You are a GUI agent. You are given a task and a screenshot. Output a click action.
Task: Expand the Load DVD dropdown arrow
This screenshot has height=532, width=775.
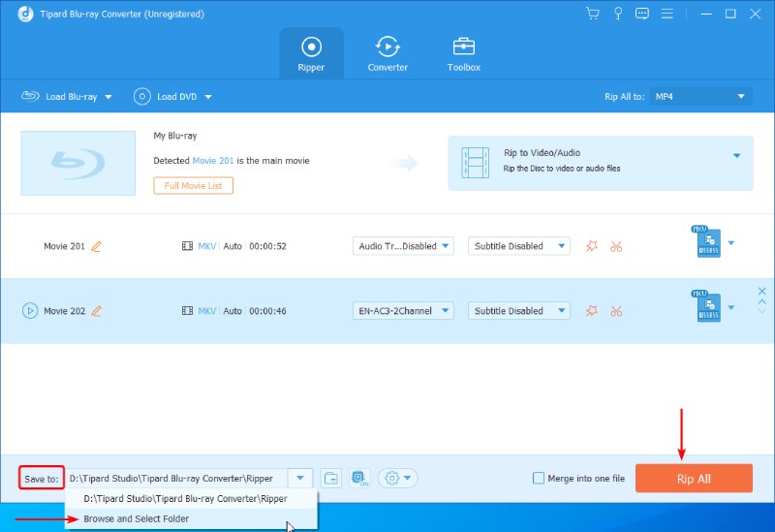tap(208, 97)
